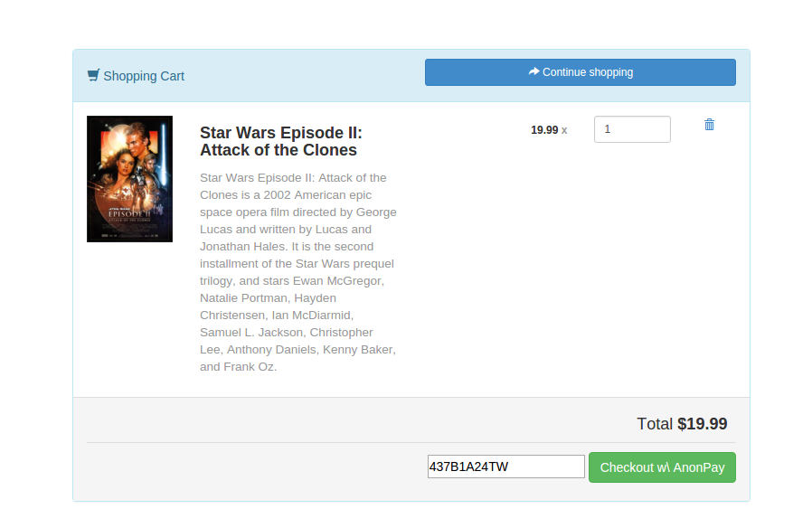Screen dimensions: 812x509
Task: Click the Star Wars Episode II poster thumbnail
Action: 129,179
